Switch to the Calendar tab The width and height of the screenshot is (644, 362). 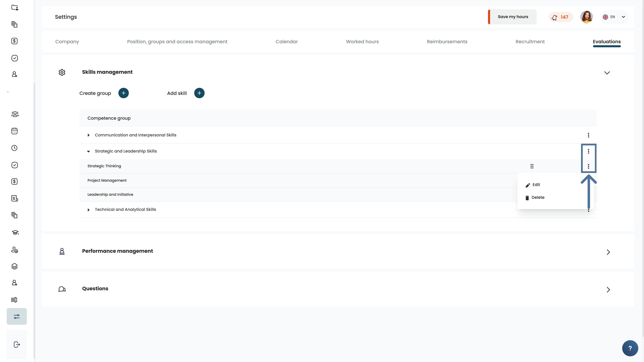point(287,42)
